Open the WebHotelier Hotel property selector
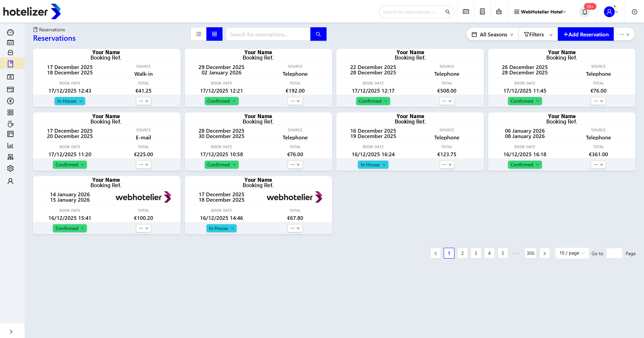Viewport: 644px width, 338px height. [x=540, y=12]
